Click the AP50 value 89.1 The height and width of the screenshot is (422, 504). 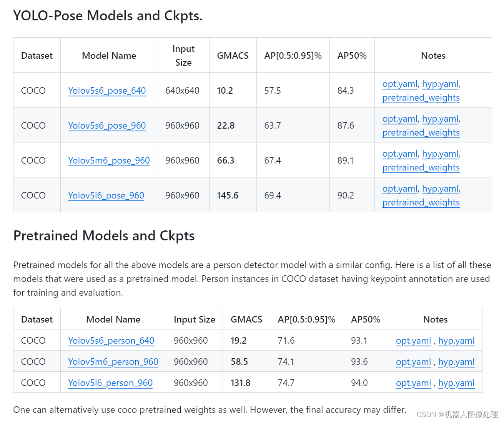[346, 161]
